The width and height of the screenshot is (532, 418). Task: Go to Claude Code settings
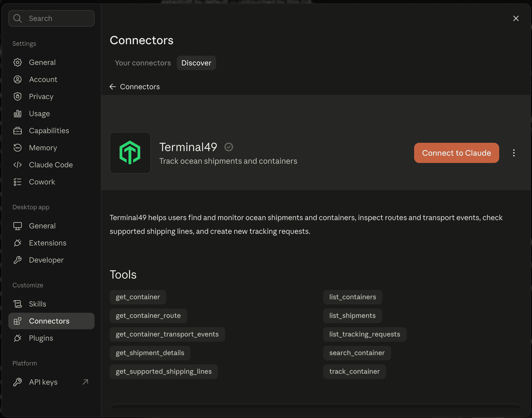pyautogui.click(x=51, y=165)
